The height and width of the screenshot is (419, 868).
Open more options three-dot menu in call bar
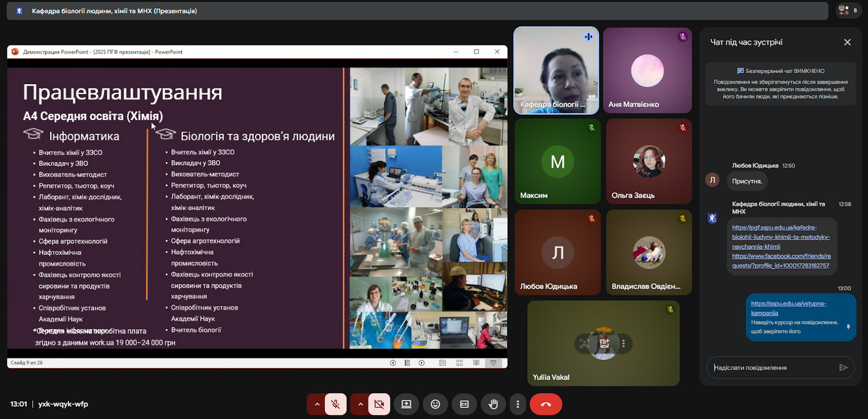pyautogui.click(x=518, y=404)
